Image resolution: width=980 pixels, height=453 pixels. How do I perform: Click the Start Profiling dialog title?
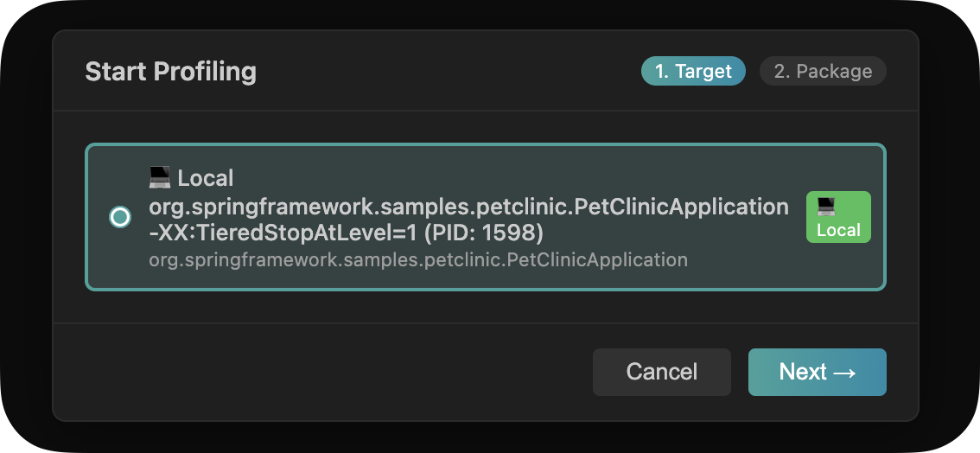[170, 71]
